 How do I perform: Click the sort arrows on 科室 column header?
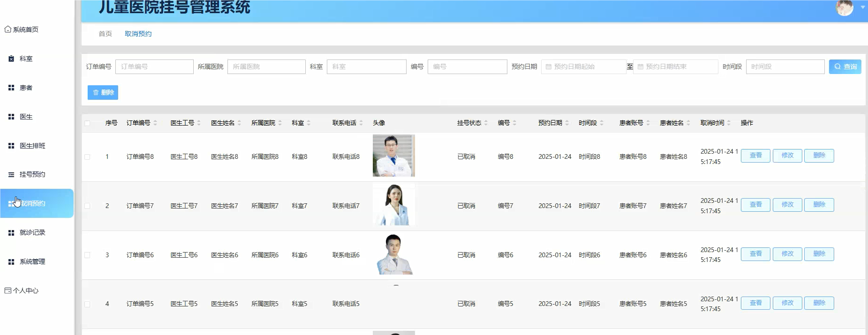click(309, 123)
